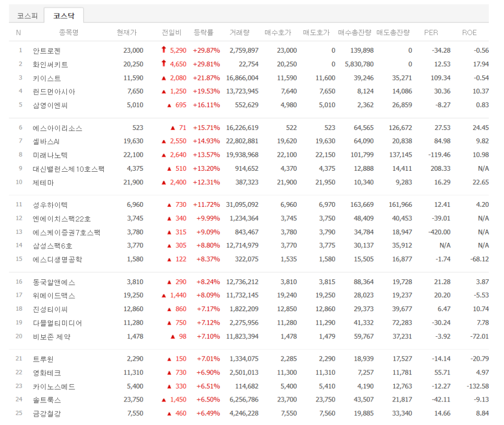Click the 매수호가 column header
Viewport: 504px width, 425px height.
(x=278, y=32)
